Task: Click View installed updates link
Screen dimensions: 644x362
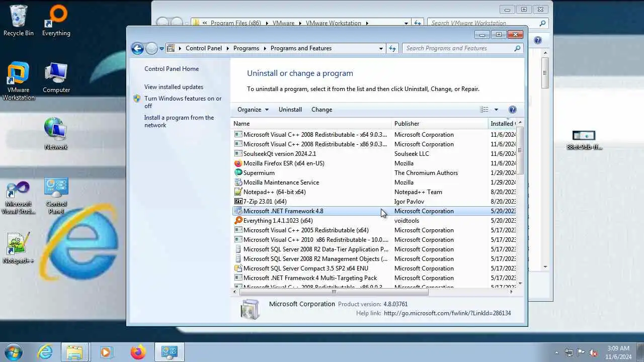Action: [x=174, y=87]
